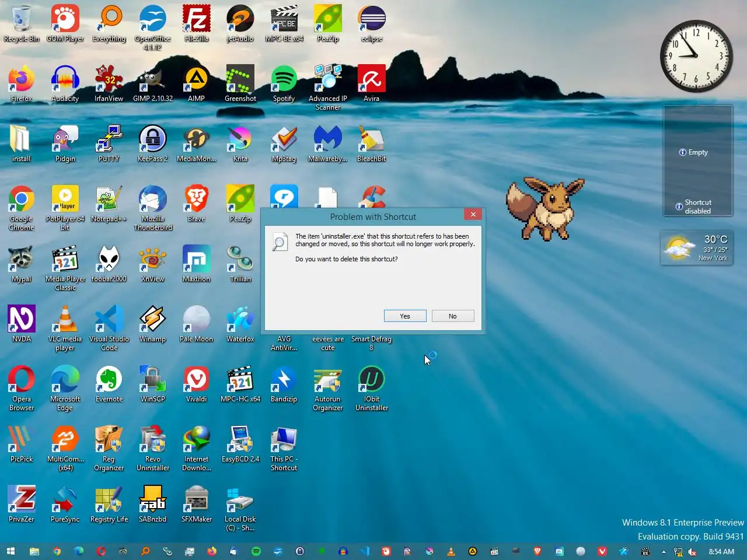Select the Vivaldi desktop icon
This screenshot has width=747, height=560.
click(197, 384)
